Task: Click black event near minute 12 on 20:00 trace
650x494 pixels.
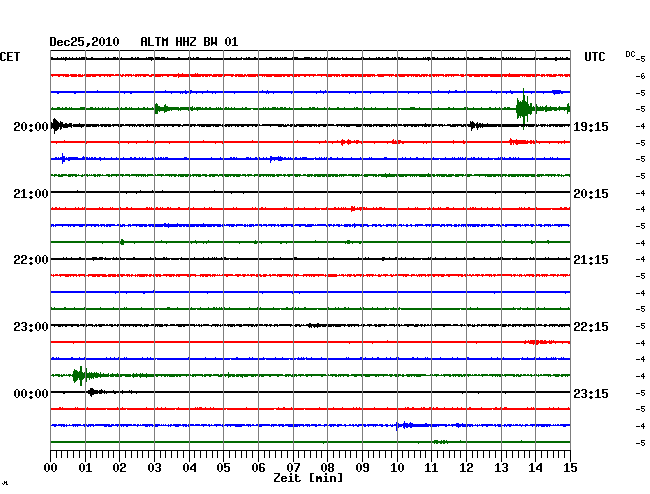Action: click(475, 125)
